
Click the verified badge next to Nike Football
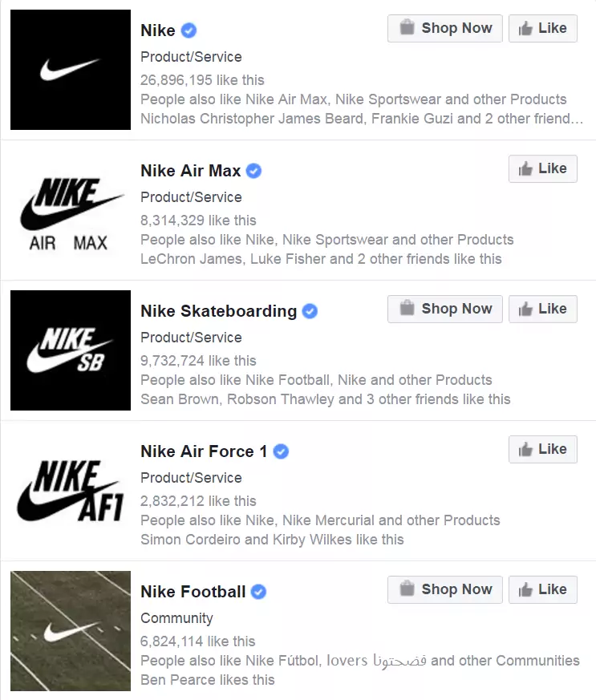257,591
